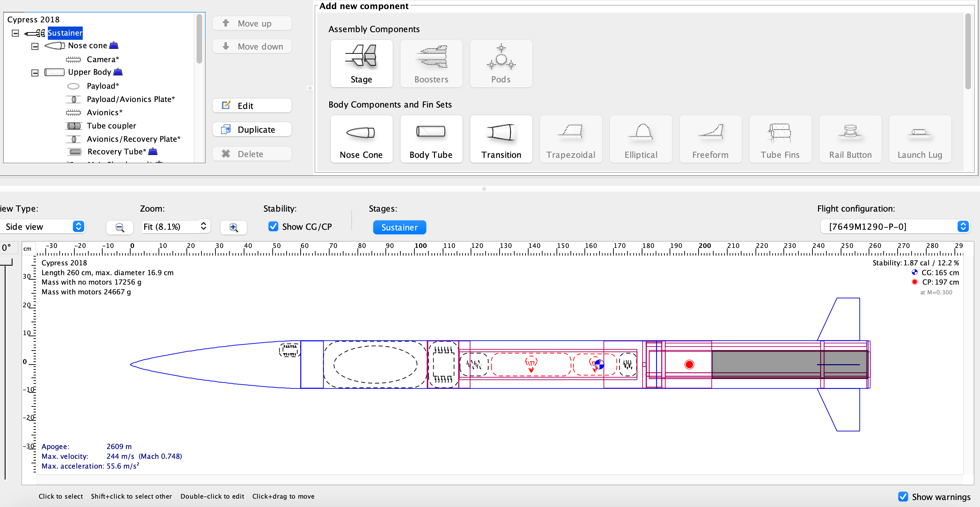Toggle the Show CG/CP checkbox
This screenshot has width=980, height=507.
click(273, 227)
